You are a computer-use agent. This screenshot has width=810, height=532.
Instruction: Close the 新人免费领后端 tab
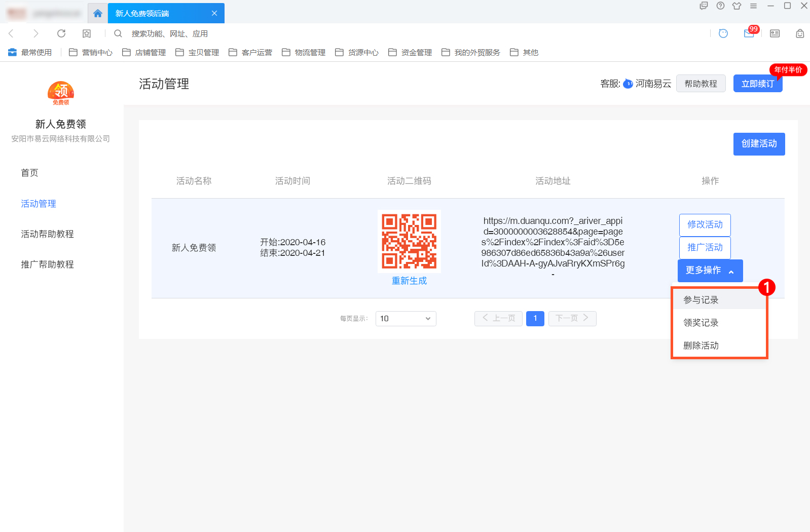[214, 14]
